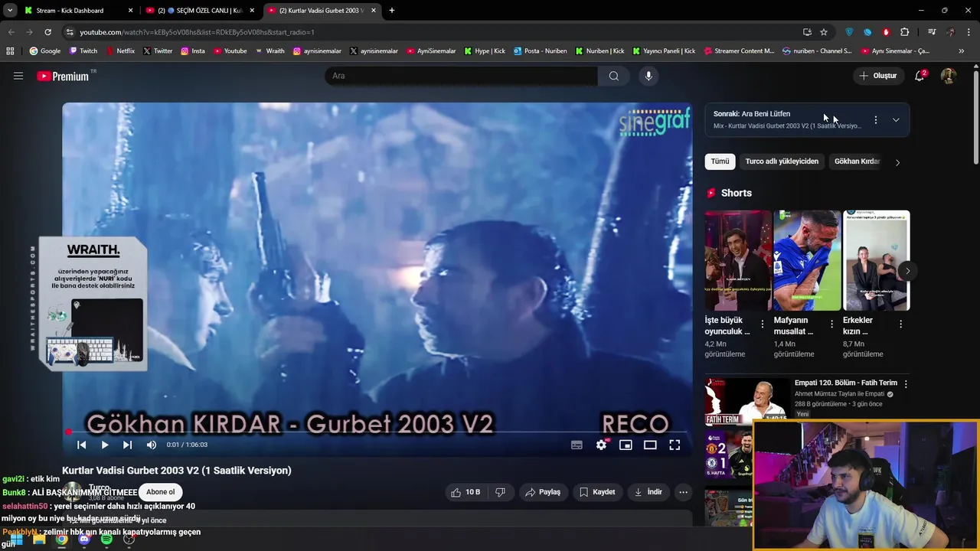Screen dimensions: 980x551
Task: Open Discord from Windows taskbar
Action: [x=84, y=540]
